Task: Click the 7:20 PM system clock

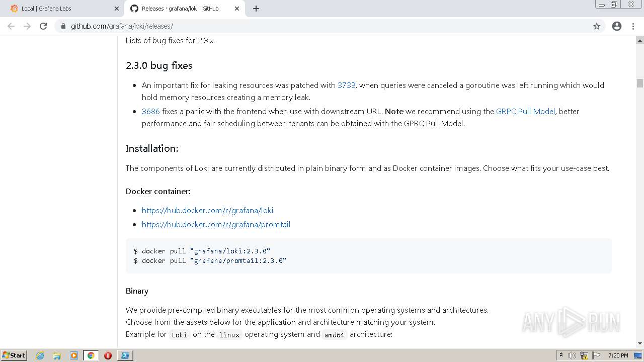Action: 618,355
